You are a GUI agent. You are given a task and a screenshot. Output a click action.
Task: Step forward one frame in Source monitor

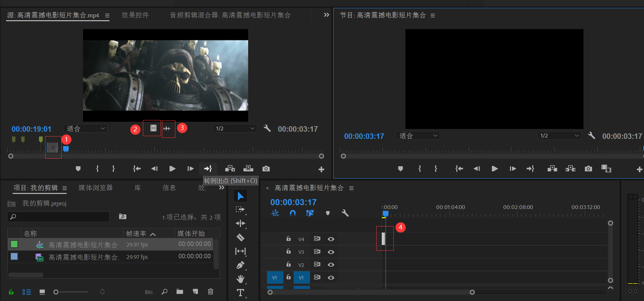click(x=191, y=169)
